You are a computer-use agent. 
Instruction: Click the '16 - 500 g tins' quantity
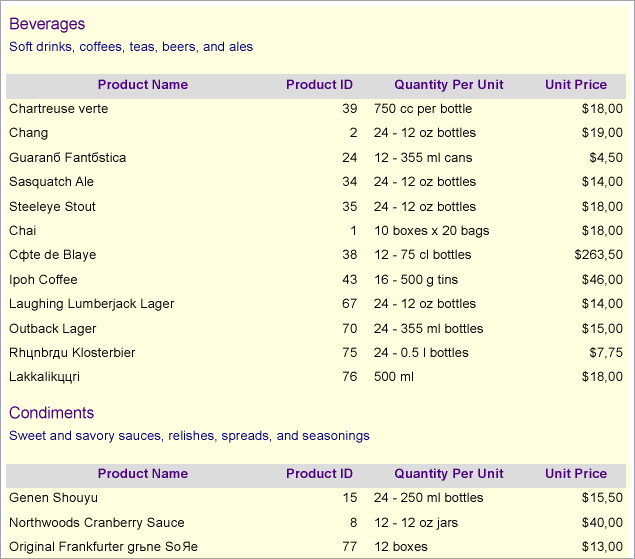(416, 280)
